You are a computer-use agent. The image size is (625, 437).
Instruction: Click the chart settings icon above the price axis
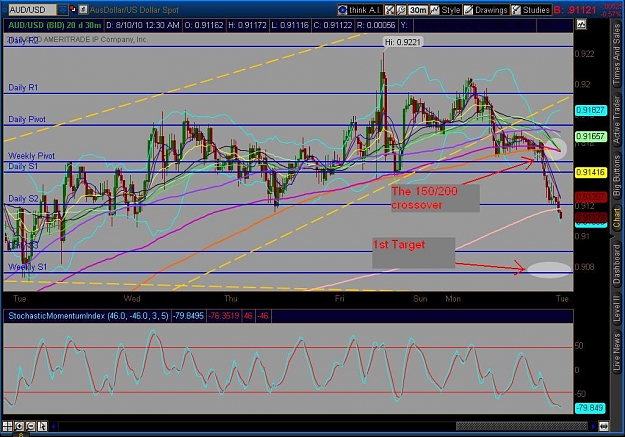581,25
